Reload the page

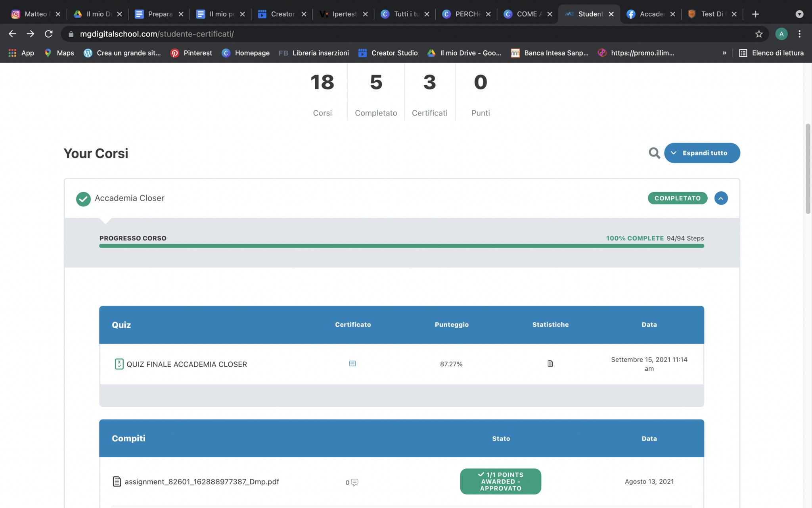(x=48, y=34)
